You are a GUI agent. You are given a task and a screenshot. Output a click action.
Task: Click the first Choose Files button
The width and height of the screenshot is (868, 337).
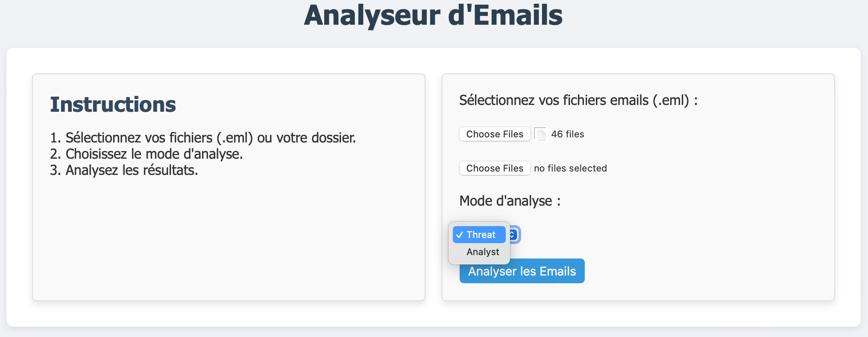(x=495, y=134)
